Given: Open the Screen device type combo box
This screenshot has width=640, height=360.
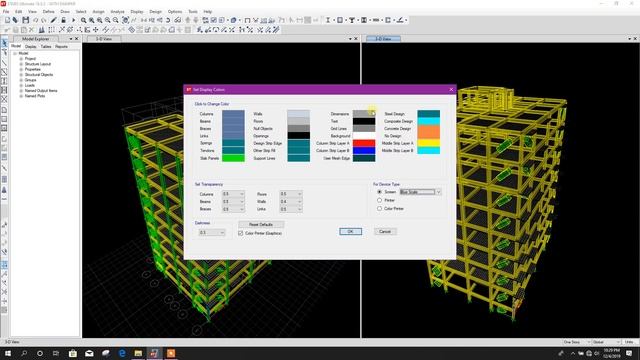Looking at the screenshot, I should click(420, 192).
